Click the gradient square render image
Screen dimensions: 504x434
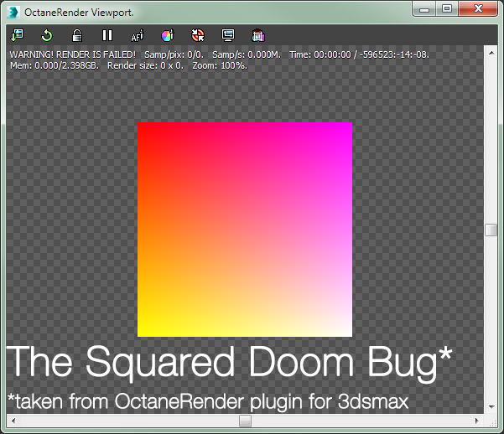(x=245, y=230)
